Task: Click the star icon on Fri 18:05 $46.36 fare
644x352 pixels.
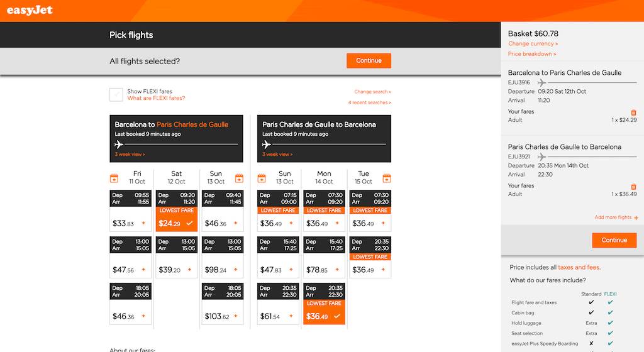Action: coord(143,316)
